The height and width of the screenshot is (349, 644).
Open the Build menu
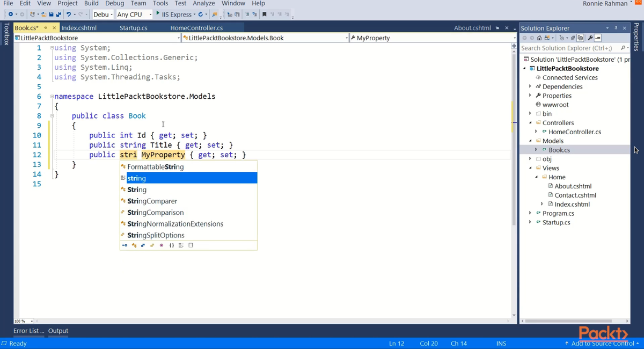coord(91,3)
